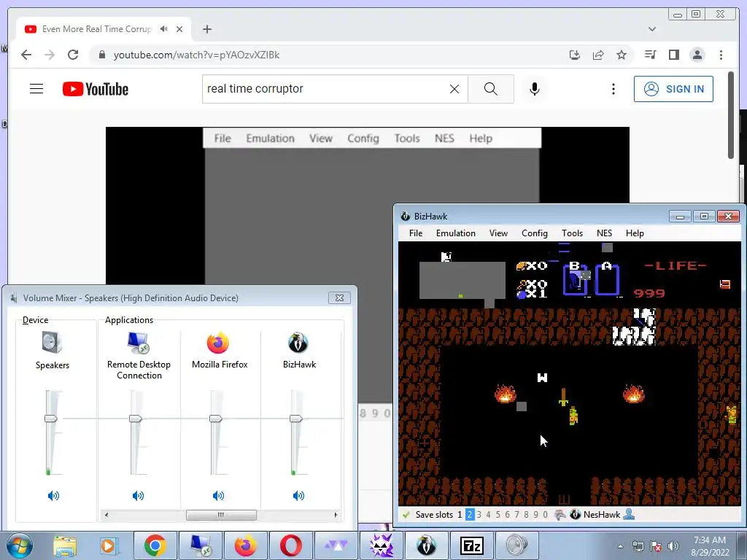Adjust the Mozilla Firefox volume slider

[x=216, y=419]
